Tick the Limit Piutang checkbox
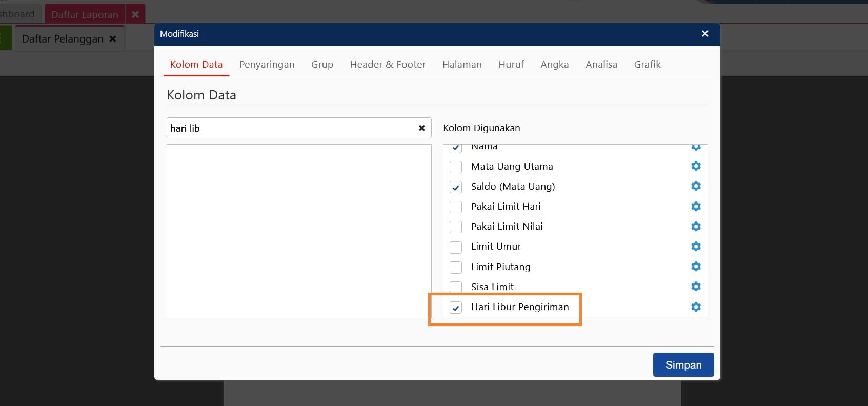 (x=456, y=268)
